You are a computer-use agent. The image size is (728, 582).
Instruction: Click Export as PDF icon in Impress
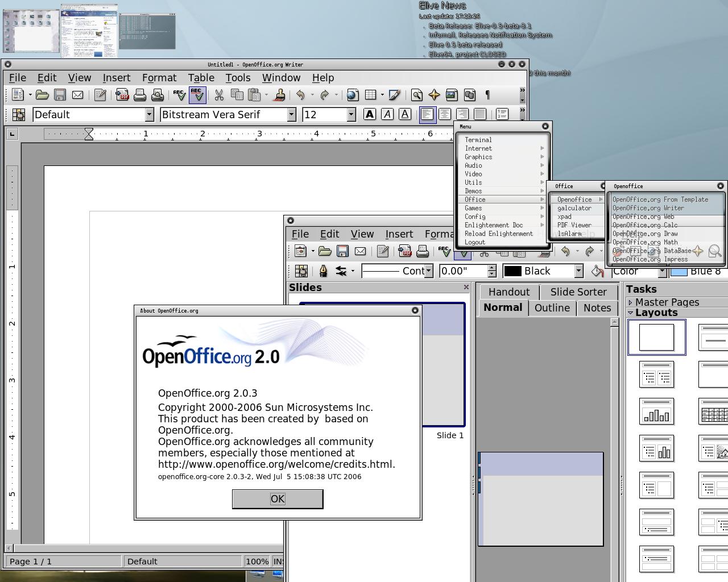(x=404, y=251)
